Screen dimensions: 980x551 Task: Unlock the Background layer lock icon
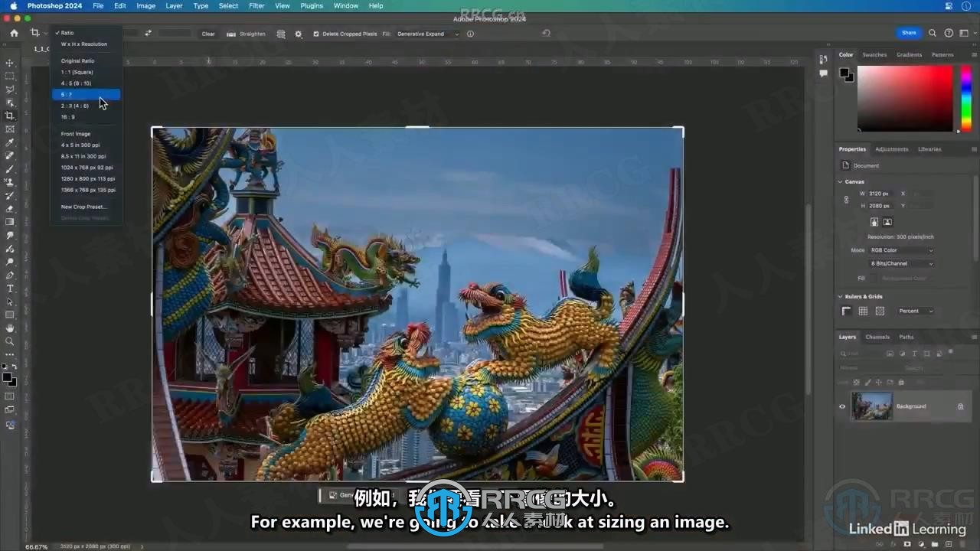click(x=960, y=406)
